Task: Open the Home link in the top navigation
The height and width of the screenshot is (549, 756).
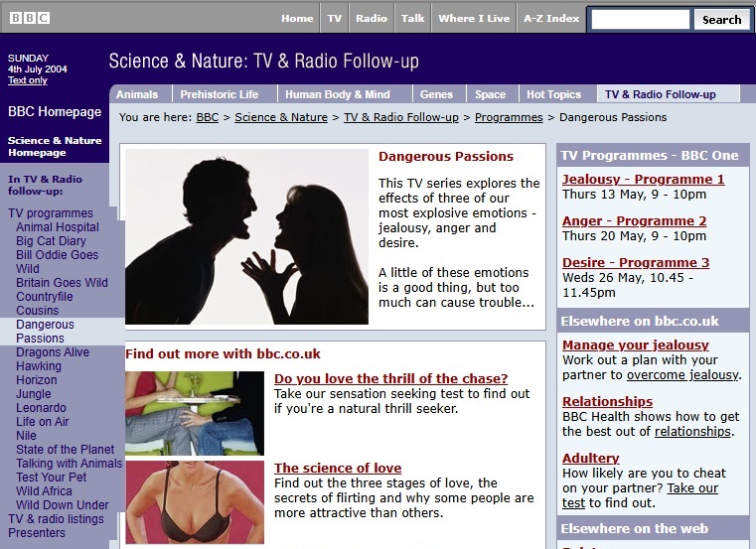Action: click(x=297, y=18)
